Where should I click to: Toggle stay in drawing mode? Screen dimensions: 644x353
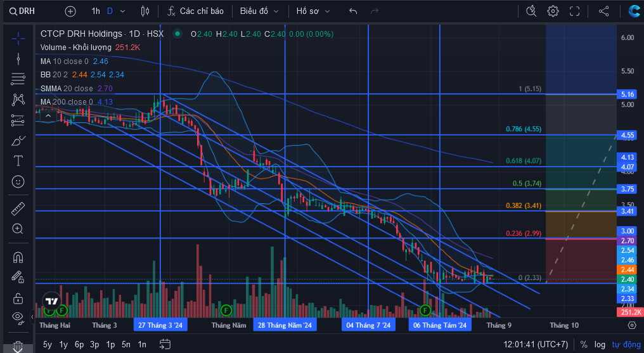(x=18, y=278)
